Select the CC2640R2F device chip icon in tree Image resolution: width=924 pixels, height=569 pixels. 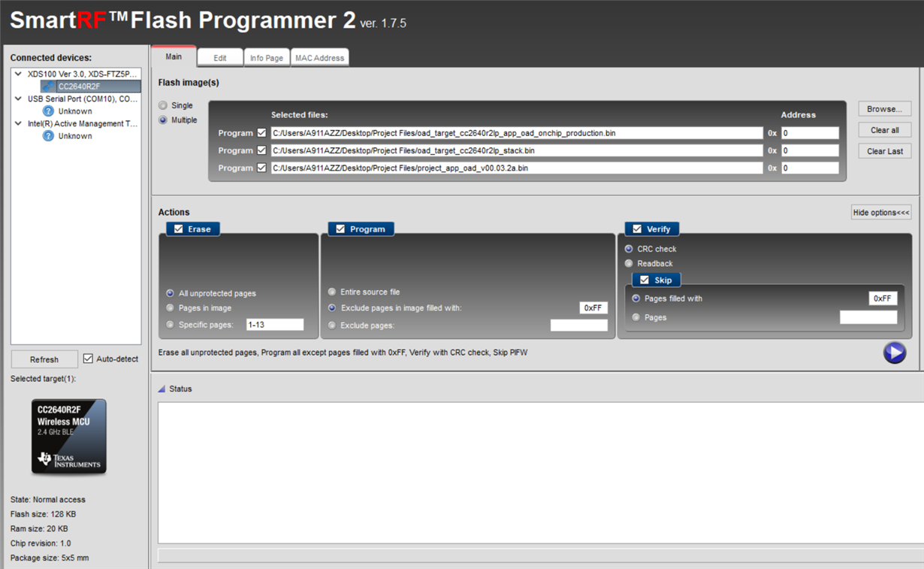point(48,86)
